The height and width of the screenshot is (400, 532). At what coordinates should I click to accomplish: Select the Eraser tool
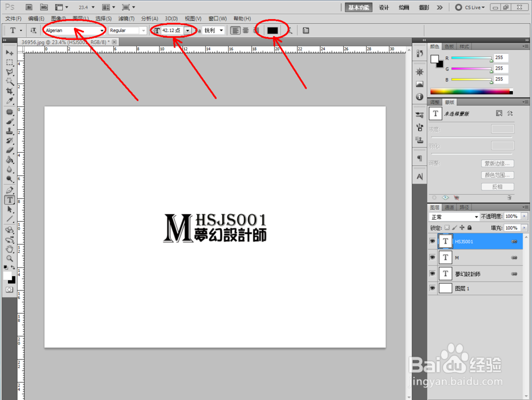click(x=10, y=150)
